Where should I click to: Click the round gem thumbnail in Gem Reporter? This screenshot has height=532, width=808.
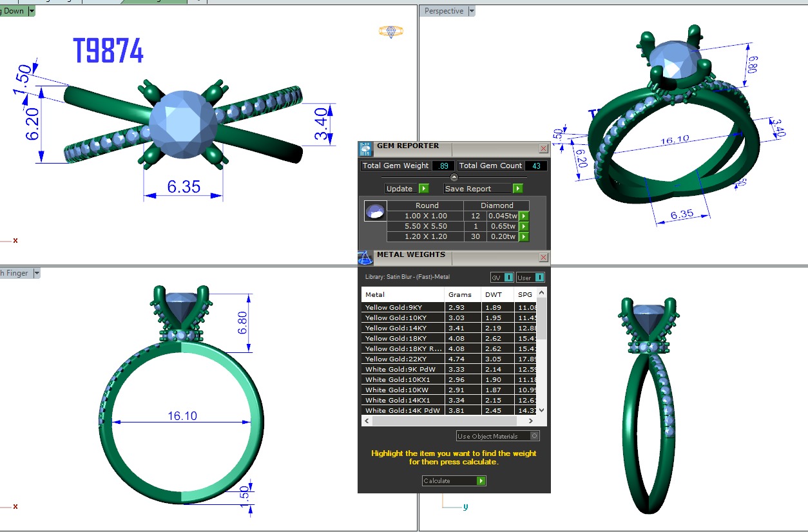click(375, 211)
